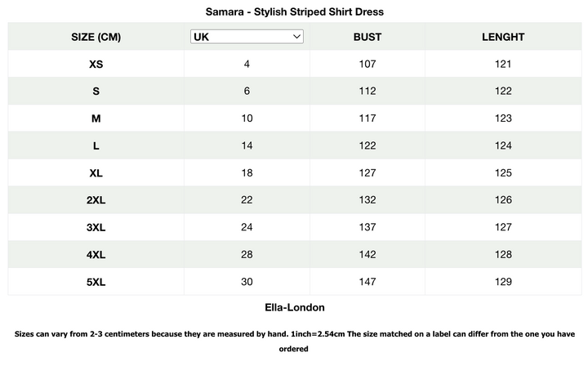The height and width of the screenshot is (366, 588).
Task: Click UK size 10 cell
Action: point(247,118)
